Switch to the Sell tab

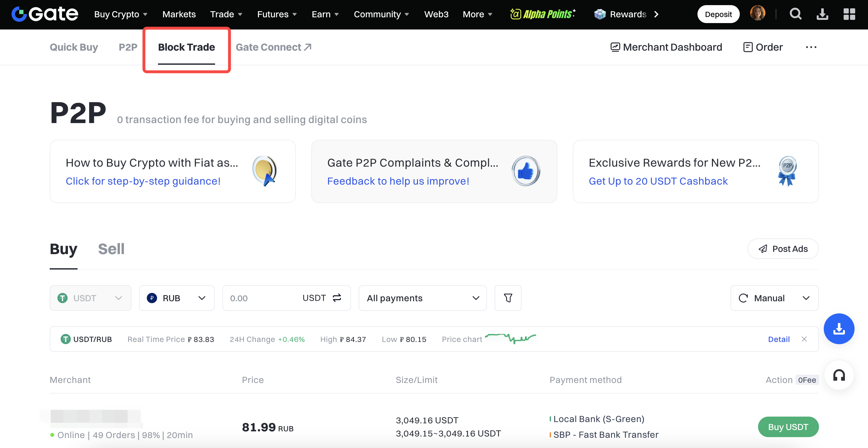pyautogui.click(x=111, y=249)
